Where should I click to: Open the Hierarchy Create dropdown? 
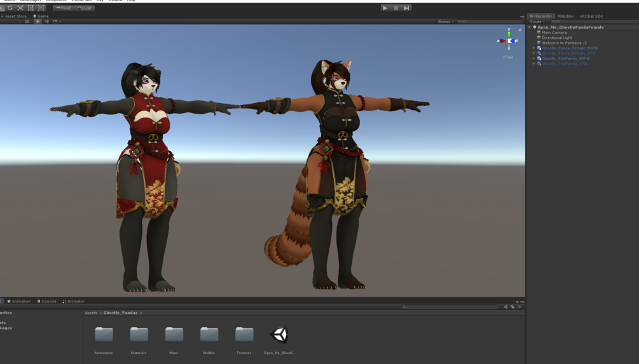point(537,22)
